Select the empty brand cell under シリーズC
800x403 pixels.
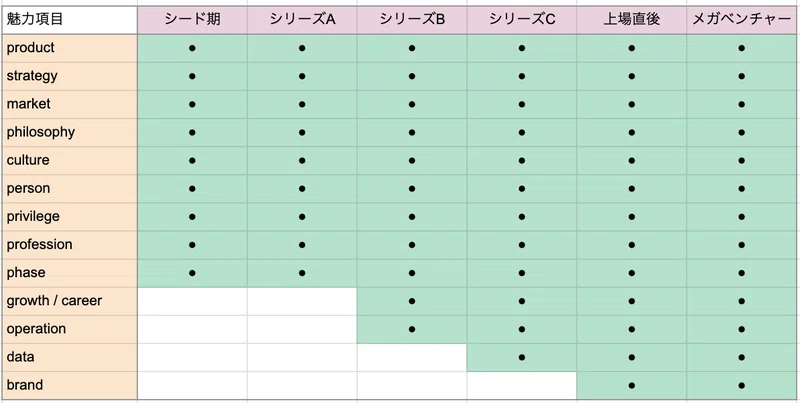tap(521, 385)
